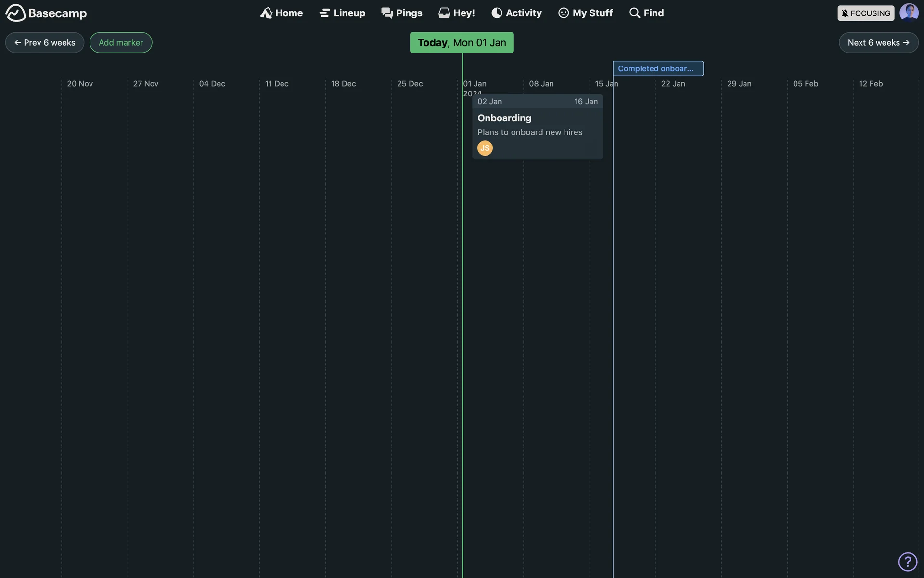Toggle the FOCUSING notifications badge

865,13
